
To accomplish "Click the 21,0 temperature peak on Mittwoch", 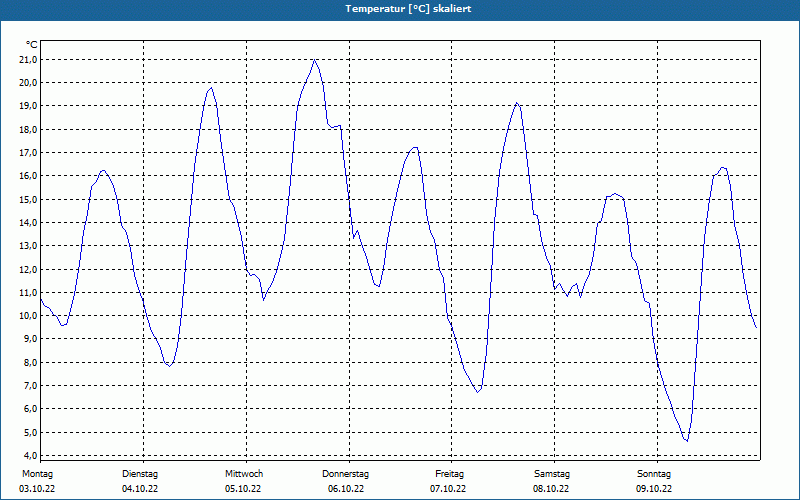I will click(x=315, y=60).
